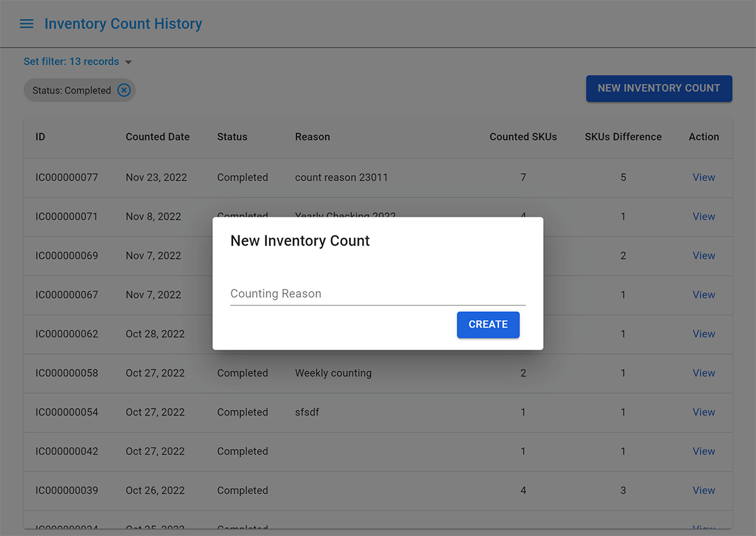Click the Status column header

point(232,137)
